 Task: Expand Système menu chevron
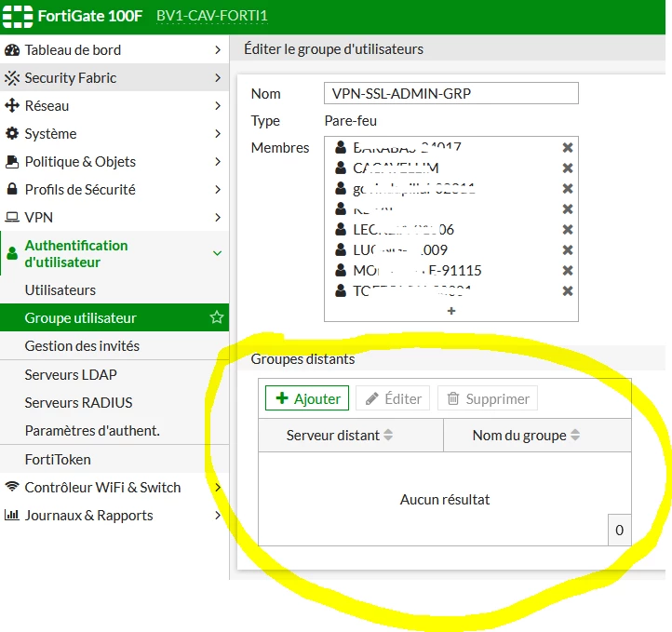(218, 133)
